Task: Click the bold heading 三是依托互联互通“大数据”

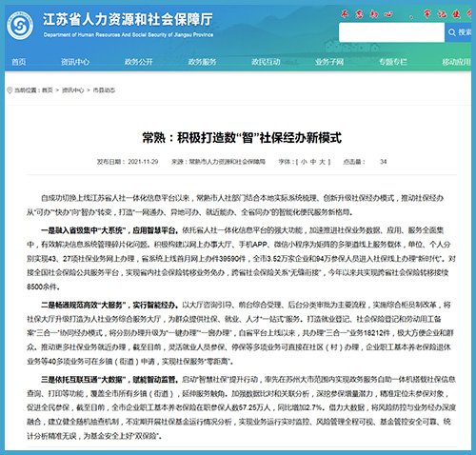Action: pyautogui.click(x=84, y=380)
